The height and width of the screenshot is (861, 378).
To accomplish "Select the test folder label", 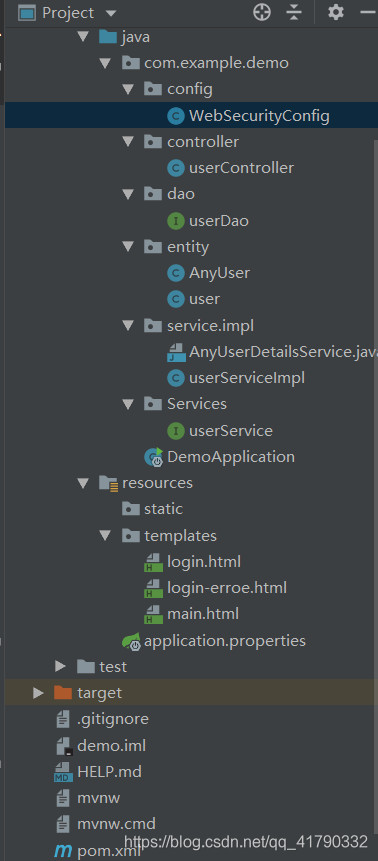I will [x=113, y=667].
